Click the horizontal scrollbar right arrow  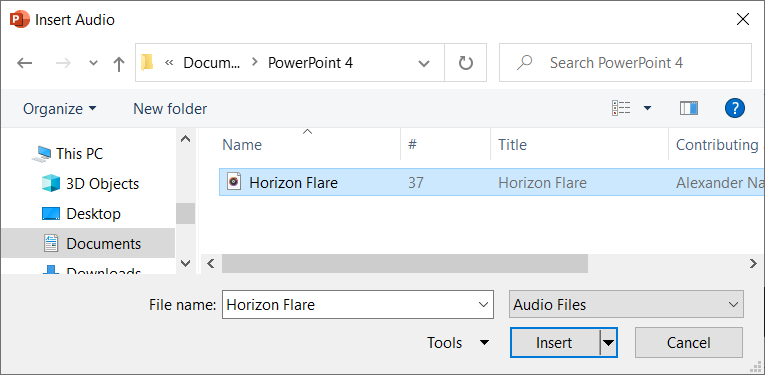click(x=753, y=263)
